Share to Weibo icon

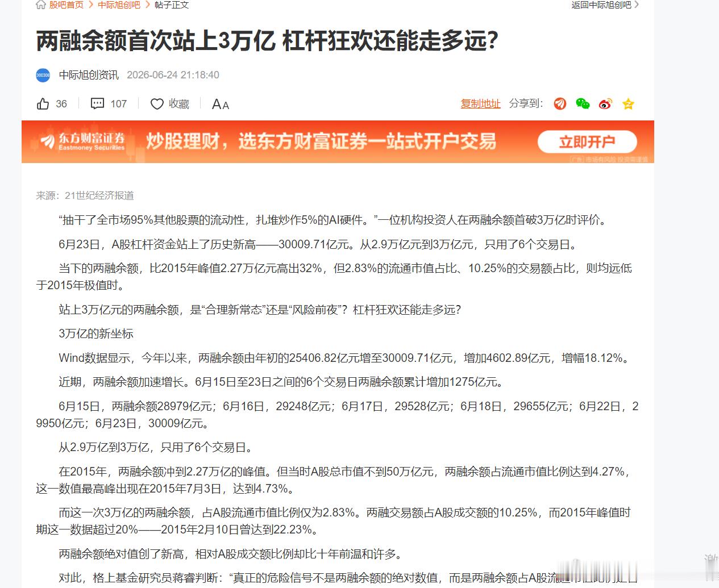[605, 103]
